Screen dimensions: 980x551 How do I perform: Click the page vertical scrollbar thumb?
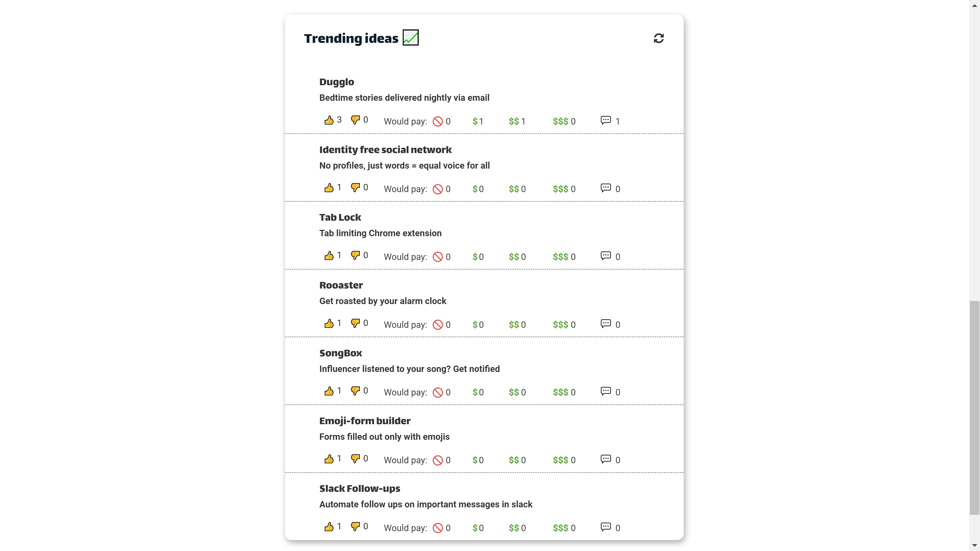974,407
